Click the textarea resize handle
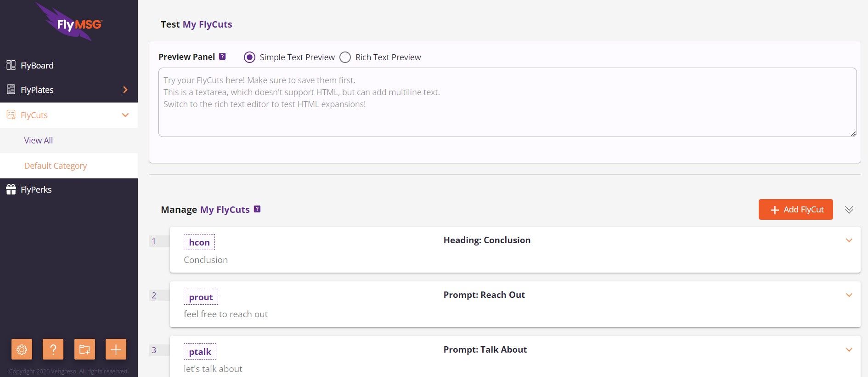This screenshot has height=377, width=868. (853, 133)
